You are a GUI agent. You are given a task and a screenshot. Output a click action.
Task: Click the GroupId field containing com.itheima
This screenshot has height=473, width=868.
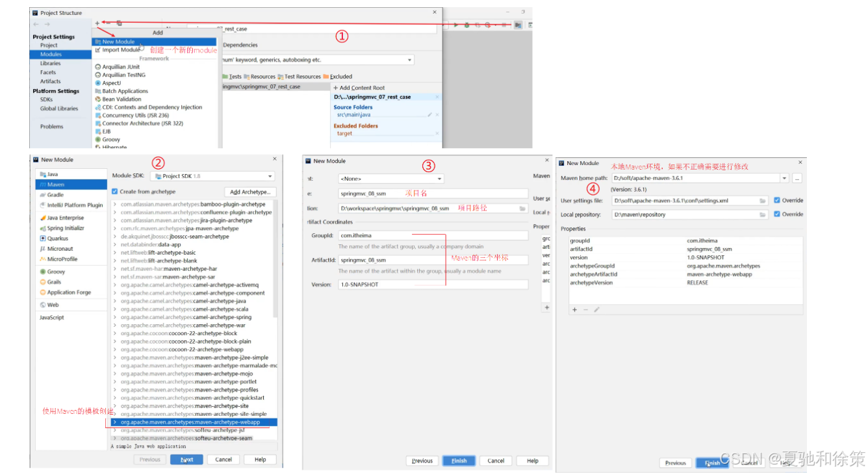(x=433, y=236)
